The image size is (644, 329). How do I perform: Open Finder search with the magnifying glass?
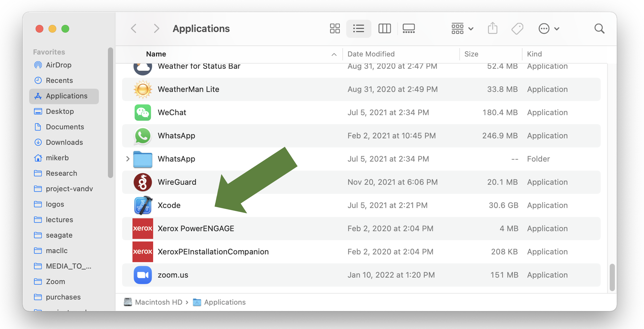click(599, 29)
